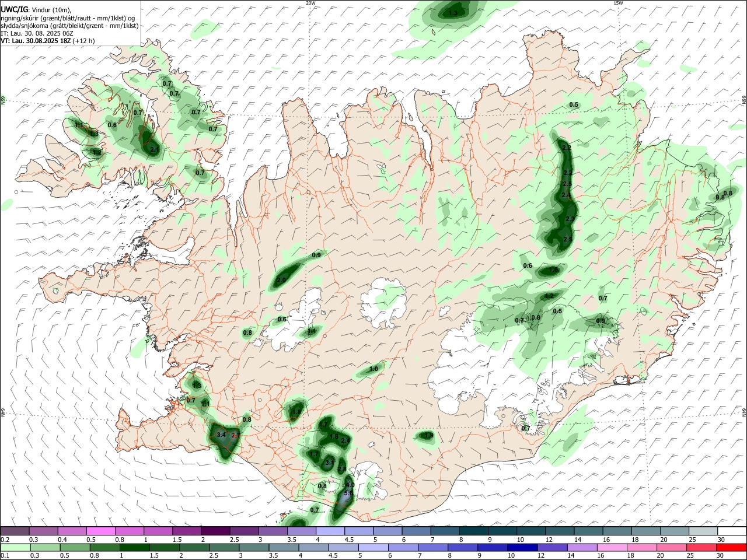Pick the deep navy swatch between 10 and 12
747x560 pixels.
click(x=522, y=547)
